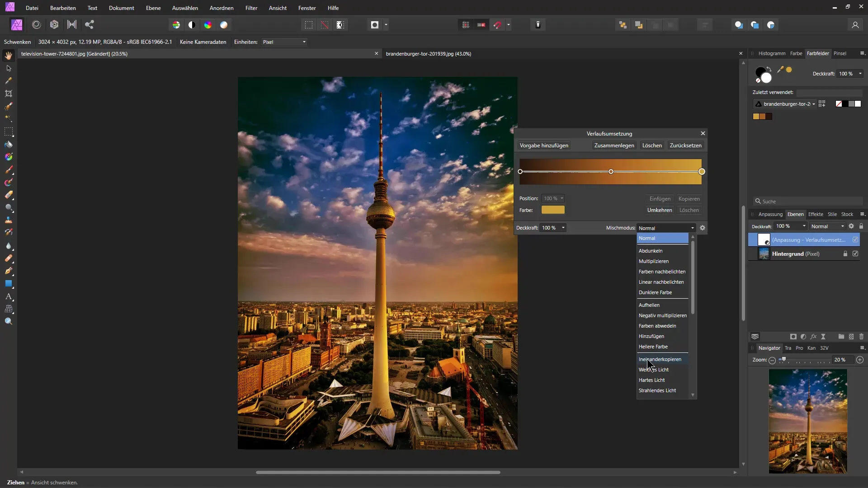Click the Zusammenlegen button

pyautogui.click(x=614, y=145)
